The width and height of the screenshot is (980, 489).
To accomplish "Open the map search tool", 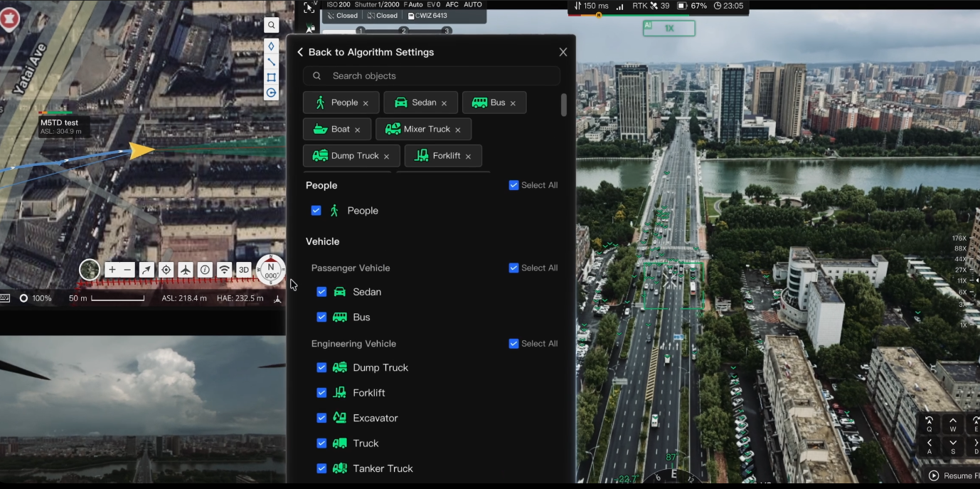I will (271, 26).
